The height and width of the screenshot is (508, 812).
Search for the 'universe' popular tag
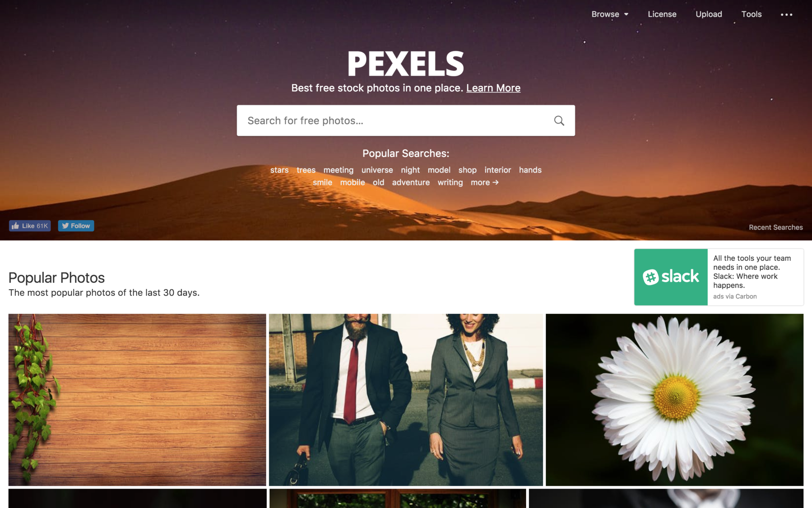tap(377, 170)
